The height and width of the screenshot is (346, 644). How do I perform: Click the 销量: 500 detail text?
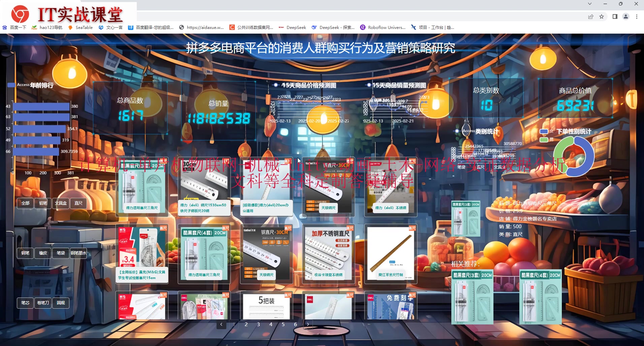510,227
